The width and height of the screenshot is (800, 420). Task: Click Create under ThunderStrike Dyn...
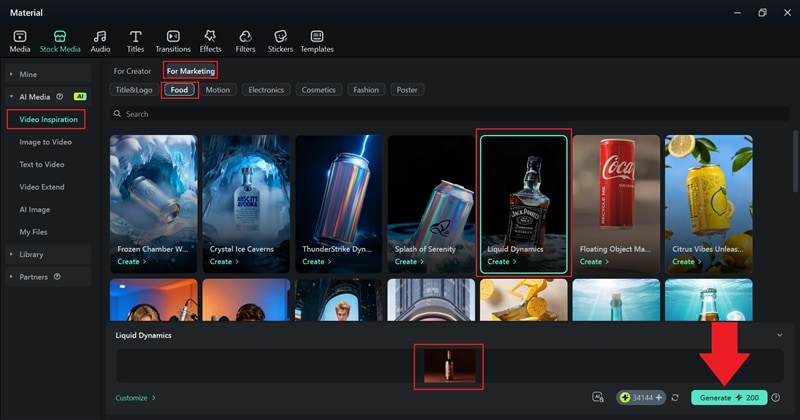(316, 261)
